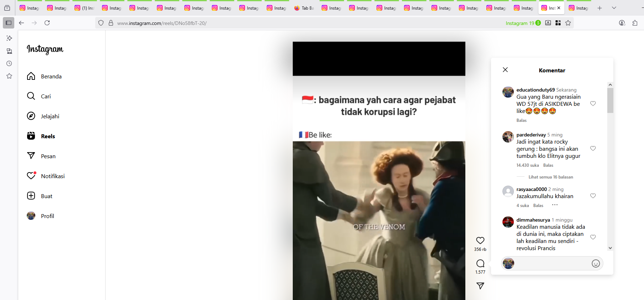Viewport: 644px width, 300px height.
Task: Open Firefox View button beside the tabs
Action: coord(7,8)
